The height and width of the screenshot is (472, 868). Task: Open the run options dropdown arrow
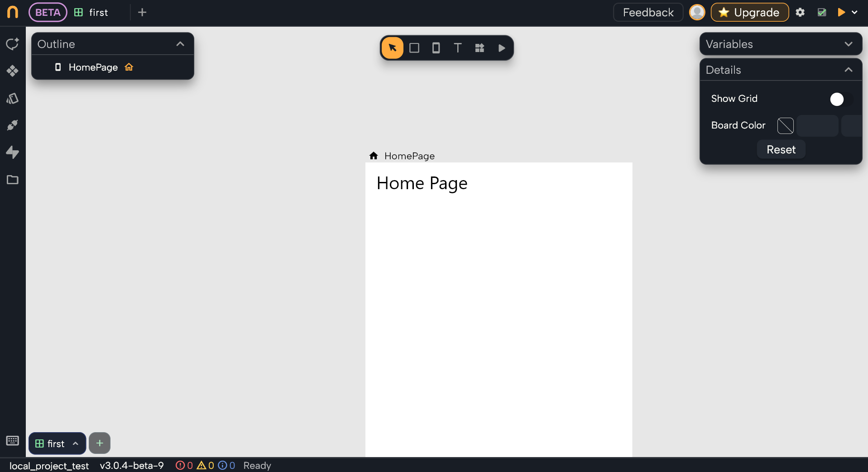click(x=854, y=12)
